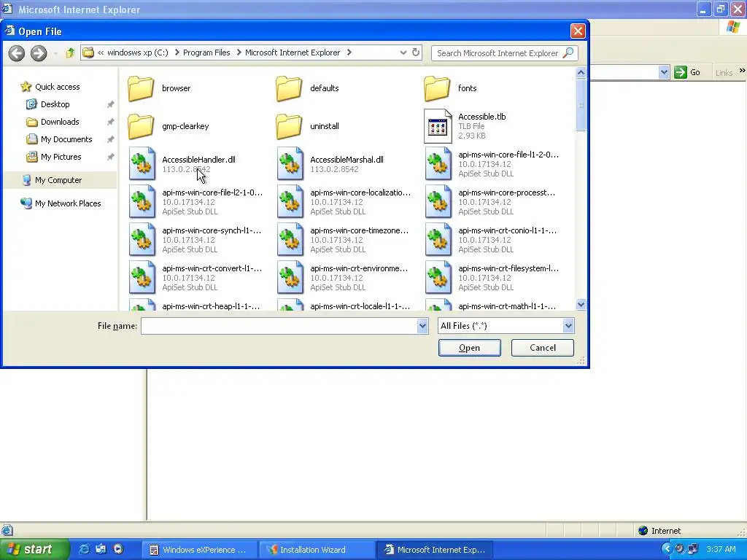
Task: Select the Accessible.tlb file icon
Action: click(438, 126)
